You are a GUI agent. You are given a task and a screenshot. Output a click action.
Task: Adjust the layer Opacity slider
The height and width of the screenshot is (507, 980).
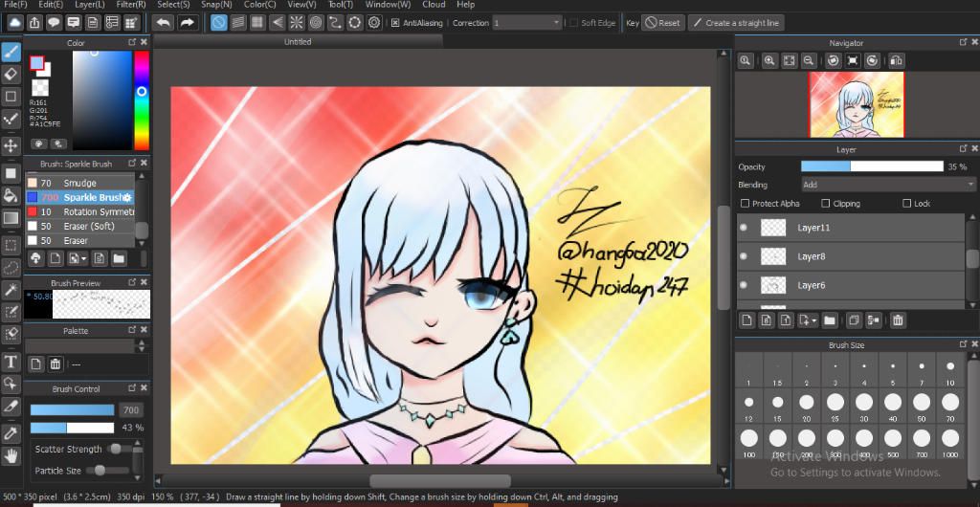[872, 166]
